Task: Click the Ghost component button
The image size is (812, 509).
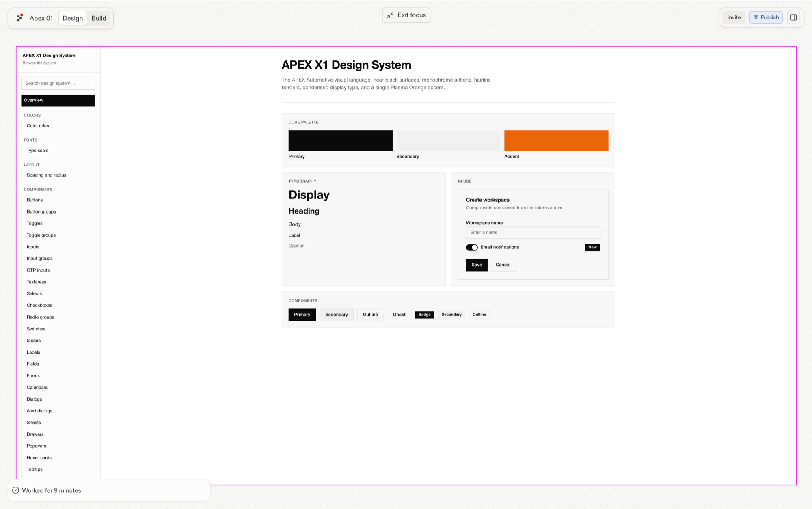Action: pyautogui.click(x=399, y=315)
